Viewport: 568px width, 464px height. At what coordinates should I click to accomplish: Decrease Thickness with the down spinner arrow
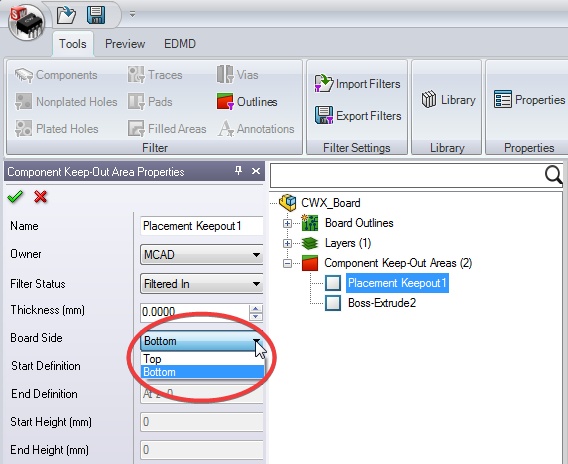click(x=256, y=317)
